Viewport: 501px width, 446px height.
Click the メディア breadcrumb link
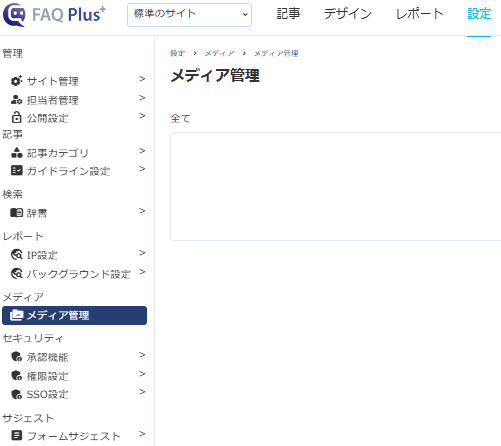click(x=219, y=53)
